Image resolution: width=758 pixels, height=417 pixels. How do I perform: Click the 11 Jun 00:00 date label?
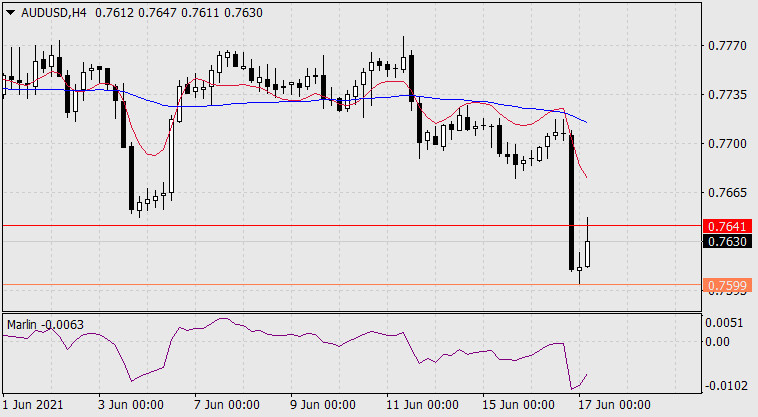click(422, 404)
